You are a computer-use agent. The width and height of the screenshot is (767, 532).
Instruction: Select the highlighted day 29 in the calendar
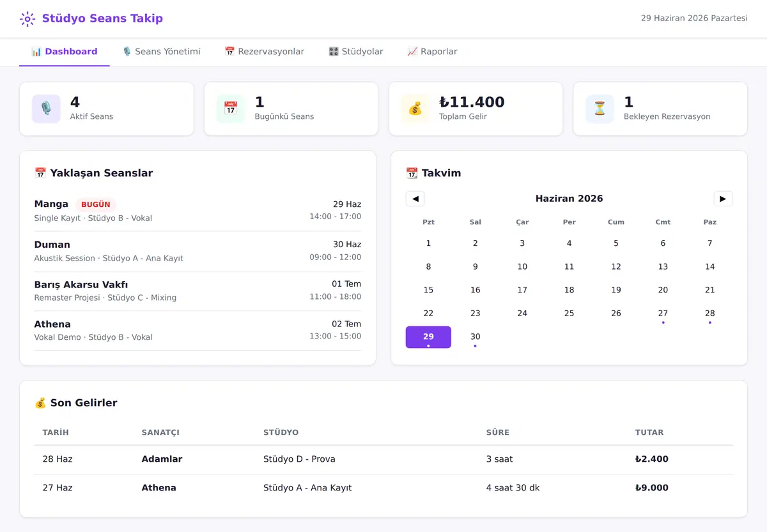coord(428,337)
